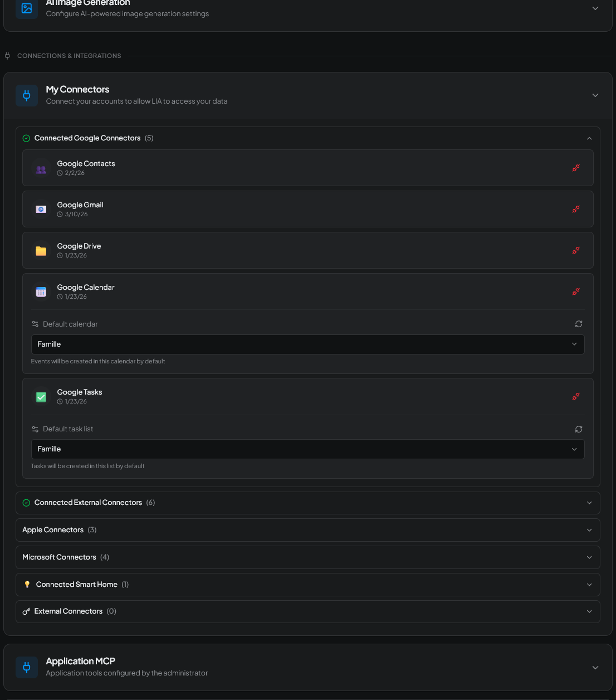616x700 pixels.
Task: Click the Google Contacts name
Action: tap(86, 163)
